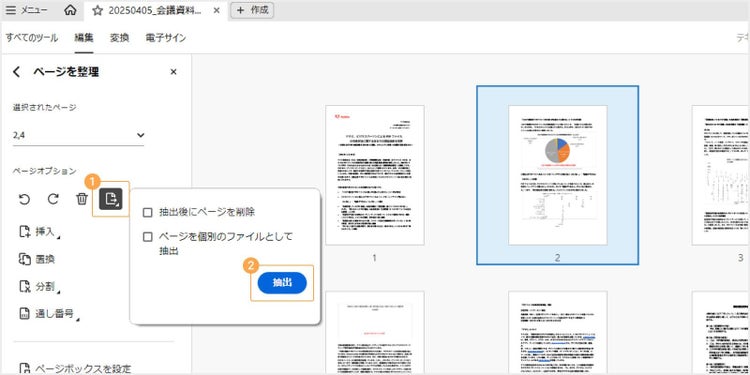Click the 作成 button

tap(252, 10)
